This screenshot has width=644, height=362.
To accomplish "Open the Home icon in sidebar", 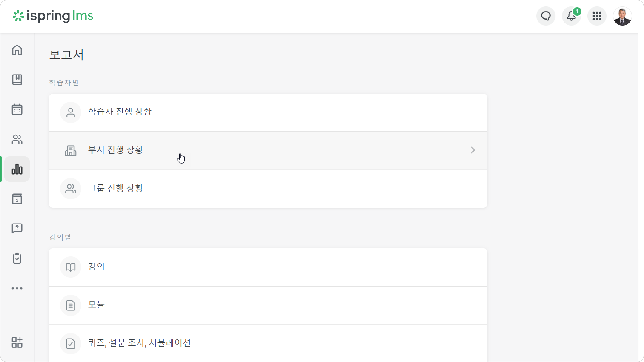I will click(17, 50).
